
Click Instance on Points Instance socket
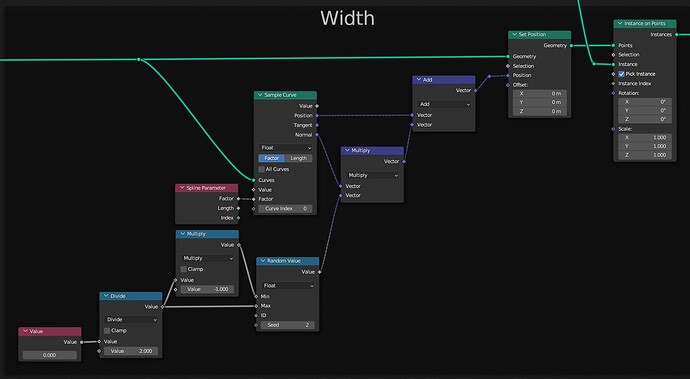point(613,64)
